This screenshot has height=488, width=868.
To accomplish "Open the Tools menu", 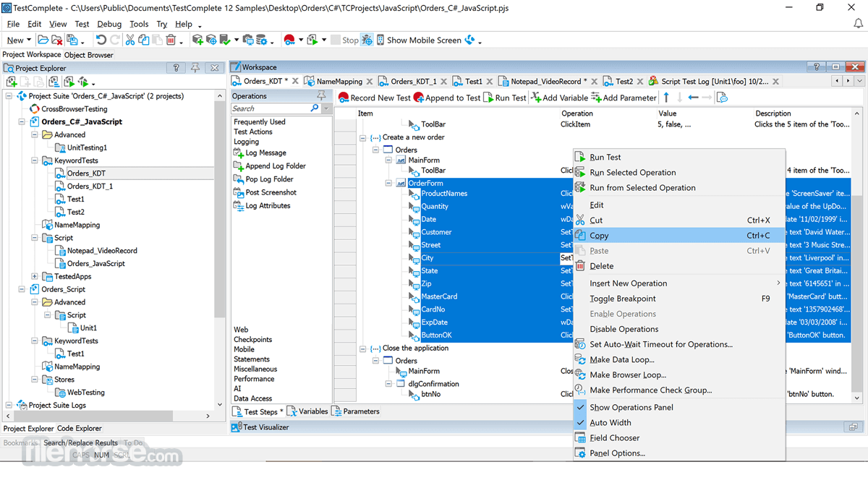I will pos(139,24).
